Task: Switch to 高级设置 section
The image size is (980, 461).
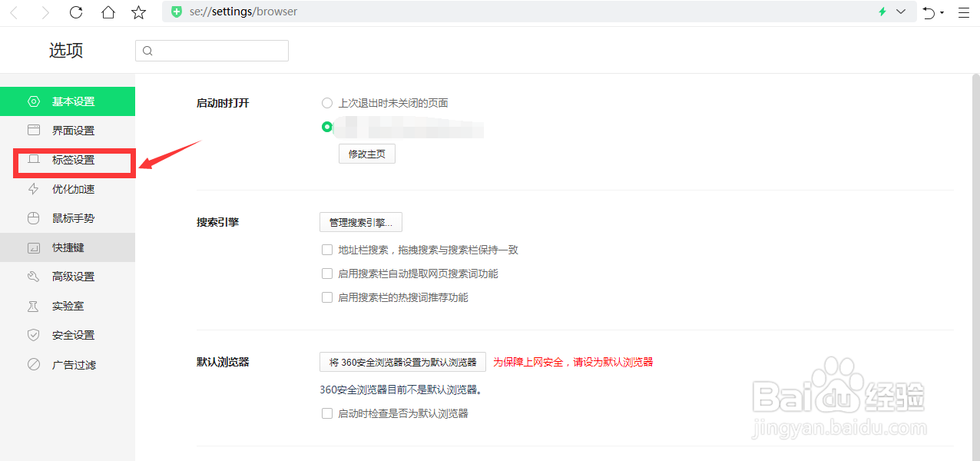Action: point(73,277)
